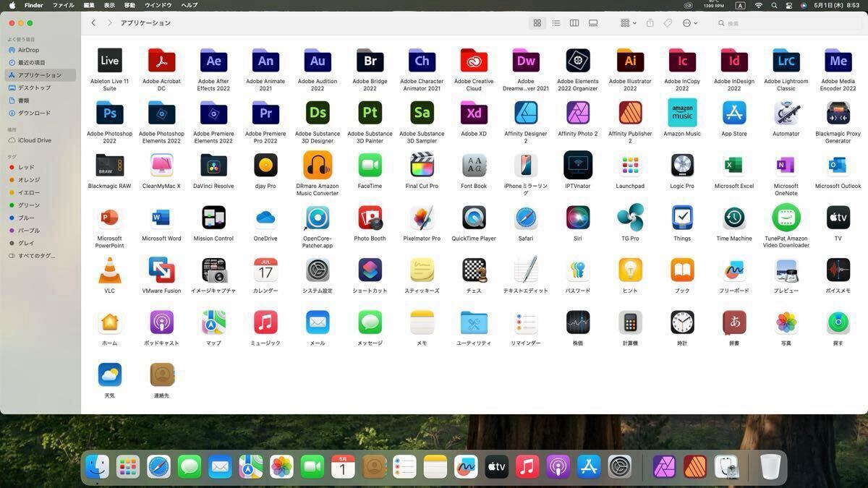This screenshot has width=868, height=488.
Task: Click Adobe Lightroom Classic icon
Action: pyautogui.click(x=786, y=61)
